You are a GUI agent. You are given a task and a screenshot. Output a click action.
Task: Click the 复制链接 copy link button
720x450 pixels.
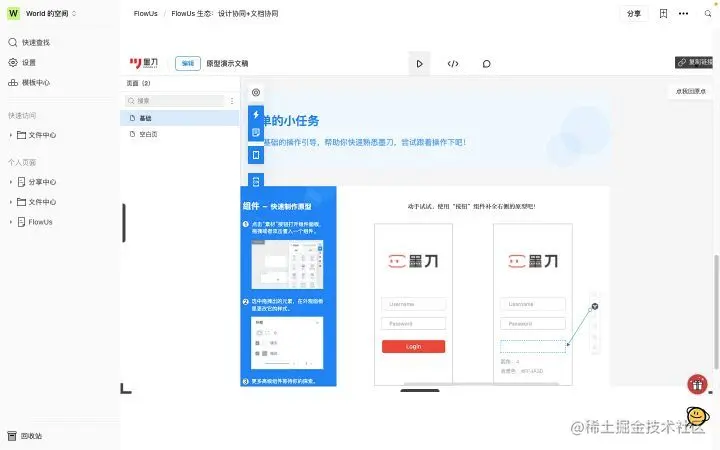694,62
